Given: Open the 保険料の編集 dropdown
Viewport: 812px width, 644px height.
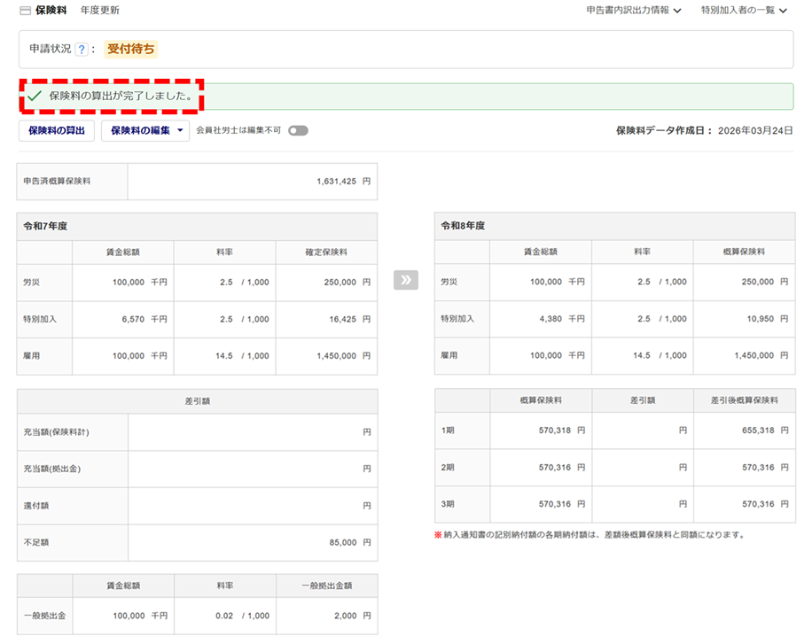Looking at the screenshot, I should [x=145, y=130].
